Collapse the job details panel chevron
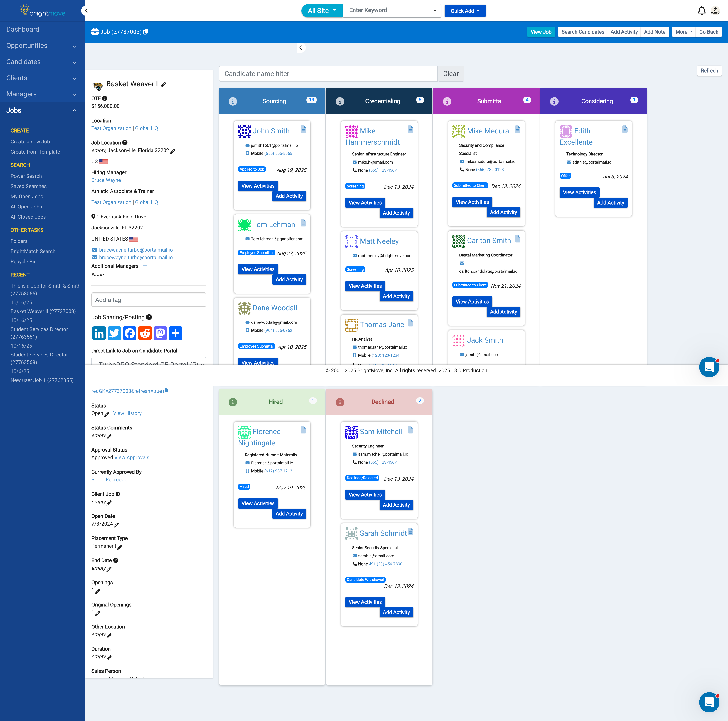The image size is (728, 721). [x=301, y=47]
